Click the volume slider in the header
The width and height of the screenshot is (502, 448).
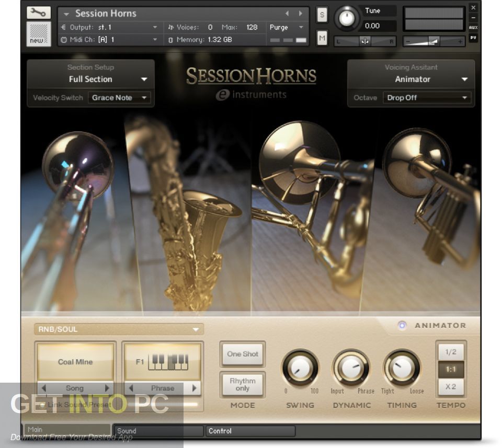click(434, 41)
